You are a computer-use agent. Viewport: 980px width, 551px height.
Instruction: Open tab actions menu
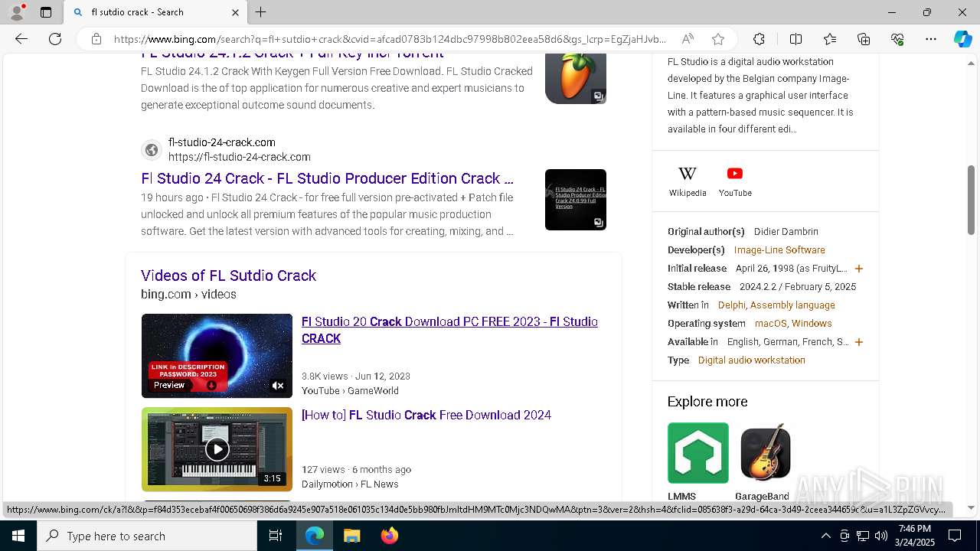tap(46, 12)
